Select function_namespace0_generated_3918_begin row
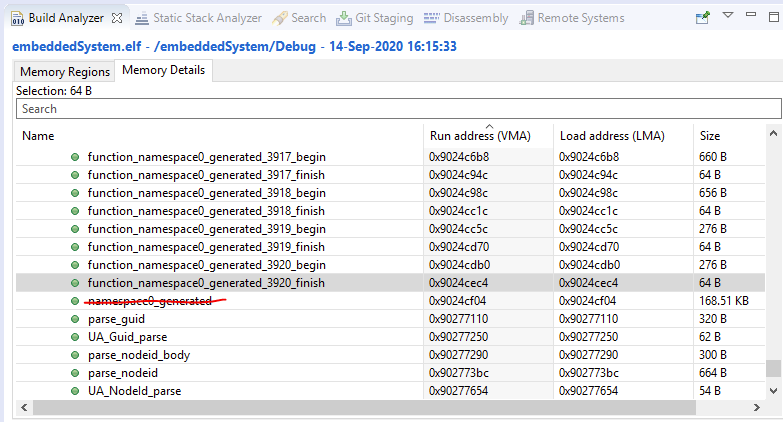 [x=391, y=193]
